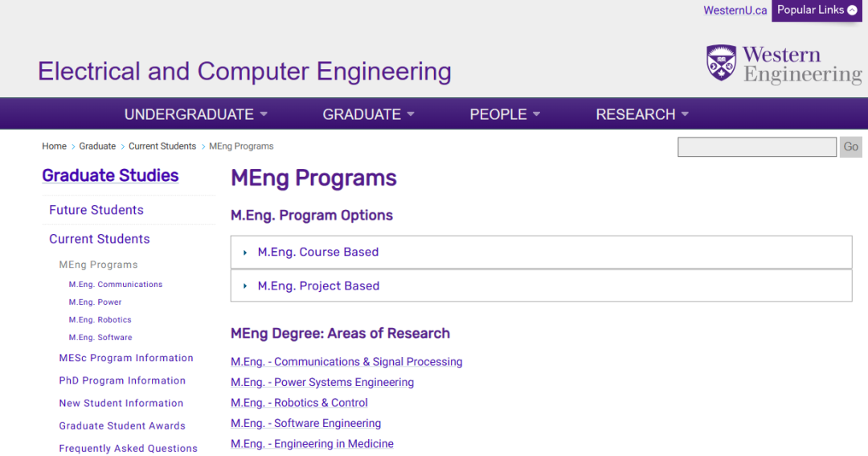
Task: Open M.Eng. - Robotics & Control link
Action: pos(299,403)
